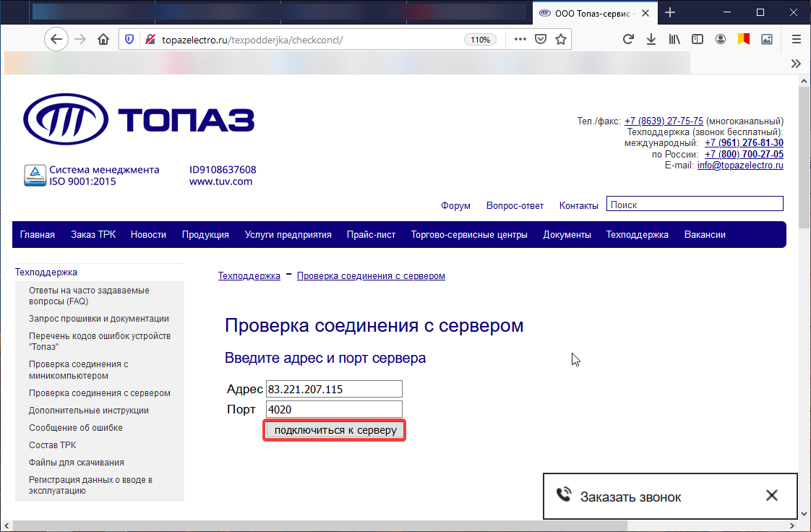
Task: Reload the current page
Action: pyautogui.click(x=628, y=39)
